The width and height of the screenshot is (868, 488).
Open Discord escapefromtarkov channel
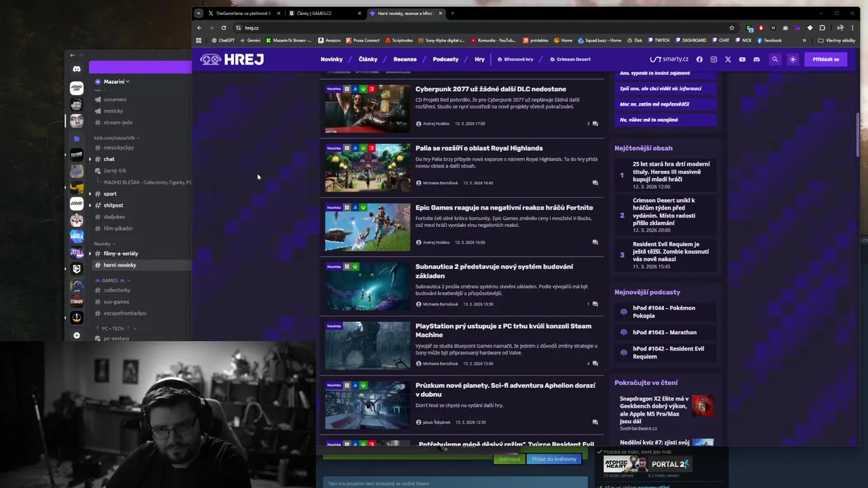[125, 313]
